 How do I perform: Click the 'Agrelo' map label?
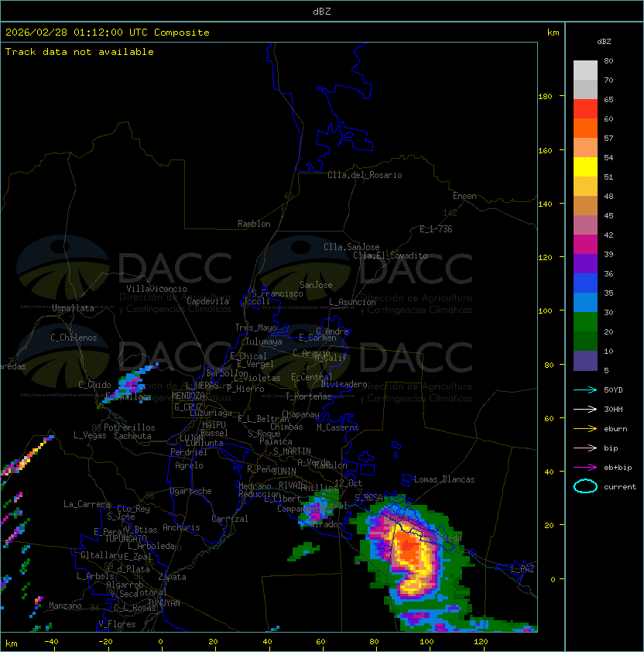point(189,465)
